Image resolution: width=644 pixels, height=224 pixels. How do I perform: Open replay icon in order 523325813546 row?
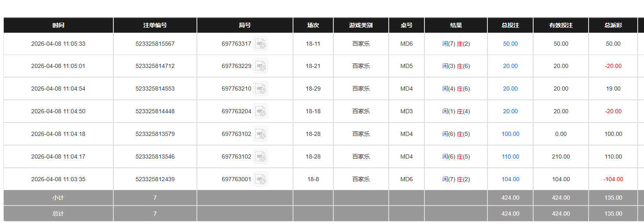tap(260, 156)
